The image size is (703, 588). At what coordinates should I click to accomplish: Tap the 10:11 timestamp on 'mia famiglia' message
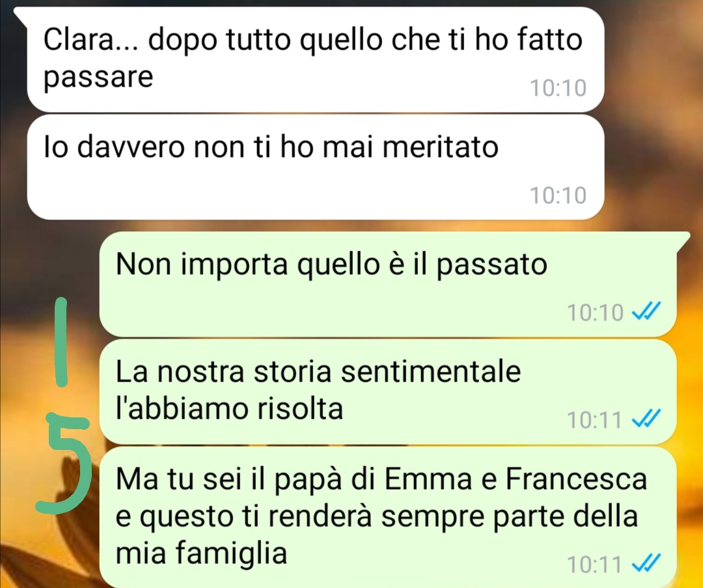point(594,564)
